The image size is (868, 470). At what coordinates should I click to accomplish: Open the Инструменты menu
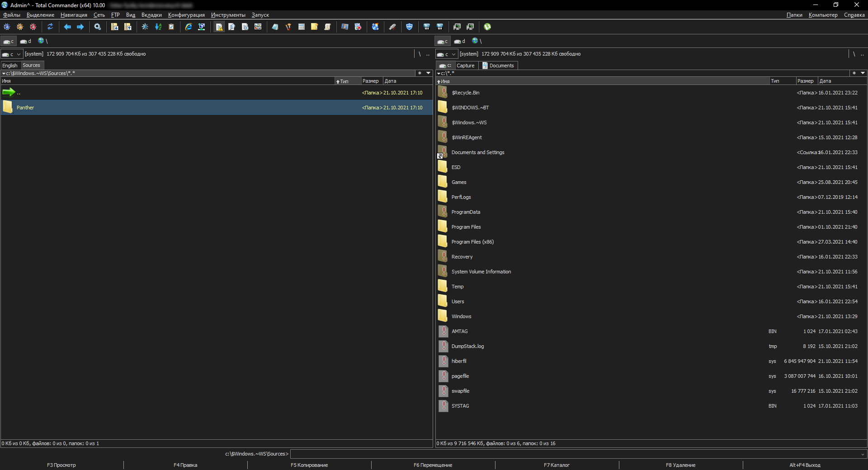coord(228,15)
